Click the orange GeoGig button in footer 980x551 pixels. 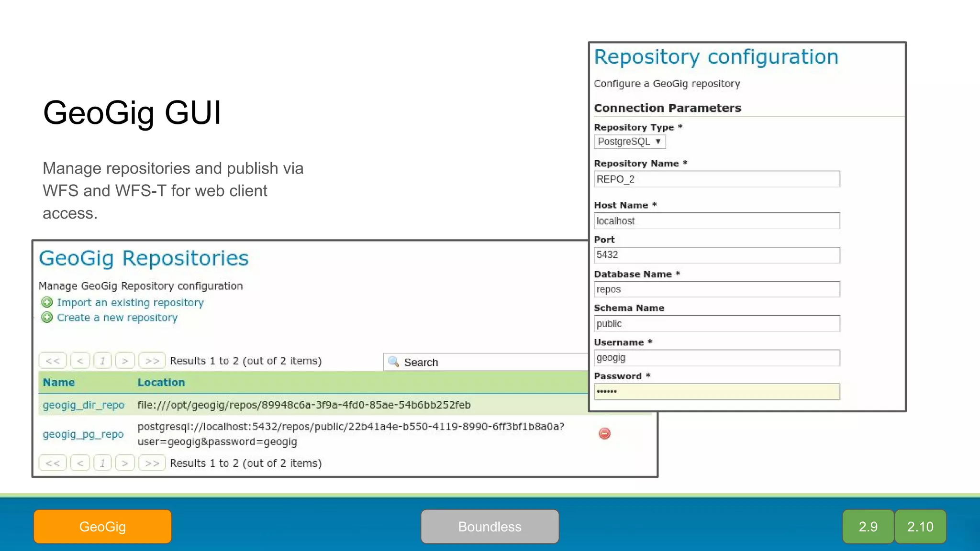pos(102,527)
